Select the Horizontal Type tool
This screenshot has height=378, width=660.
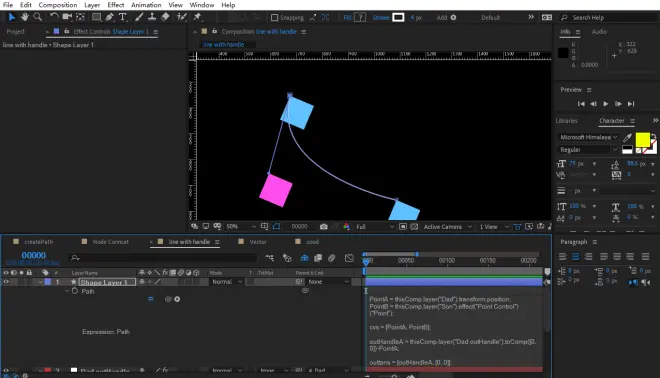coord(122,17)
